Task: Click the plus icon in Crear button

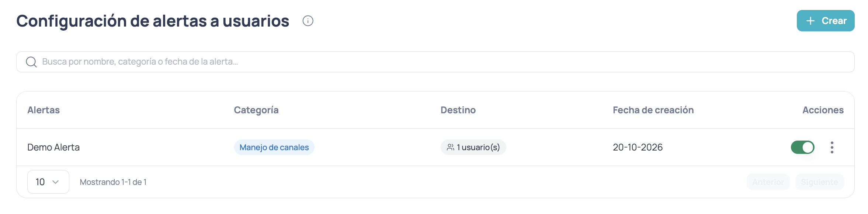Action: [x=810, y=21]
